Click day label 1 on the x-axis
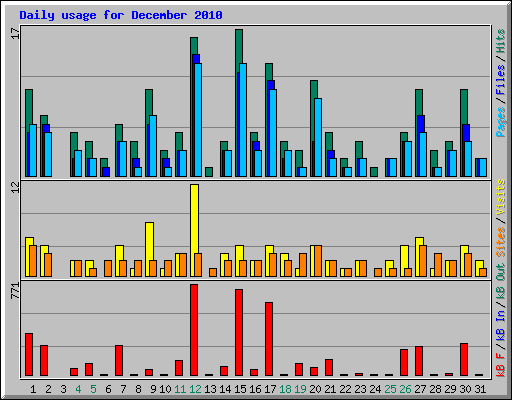512x400 pixels. pyautogui.click(x=33, y=389)
